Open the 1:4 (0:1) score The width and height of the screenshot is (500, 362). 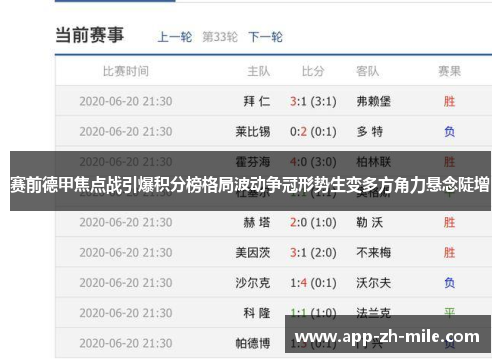[x=313, y=283]
